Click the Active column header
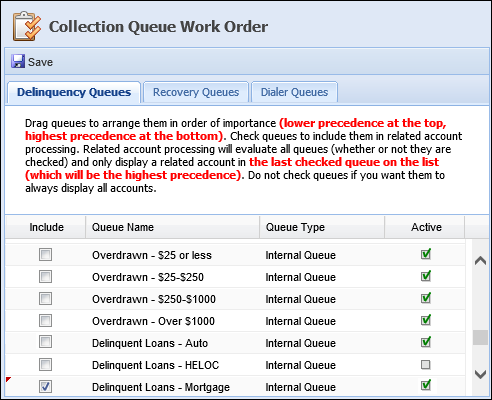This screenshot has width=492, height=400. click(x=426, y=227)
